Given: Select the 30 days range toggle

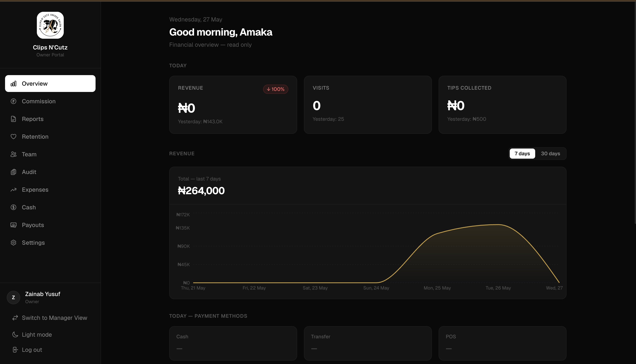Looking at the screenshot, I should pos(551,154).
